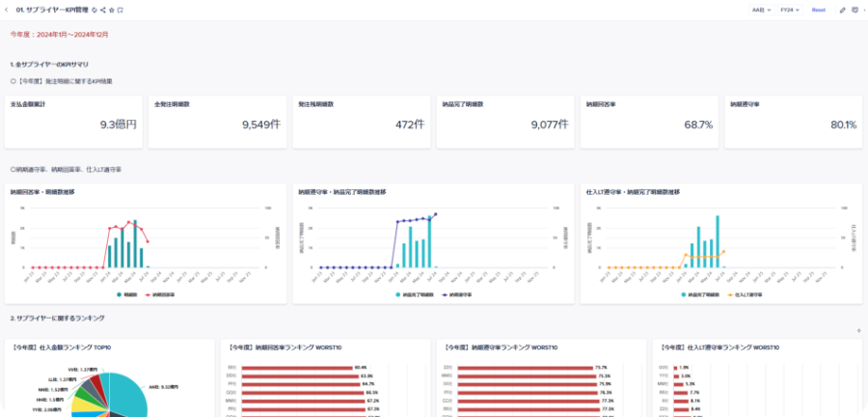Go back using the left chevron arrow
This screenshot has height=417, width=868.
6,10
